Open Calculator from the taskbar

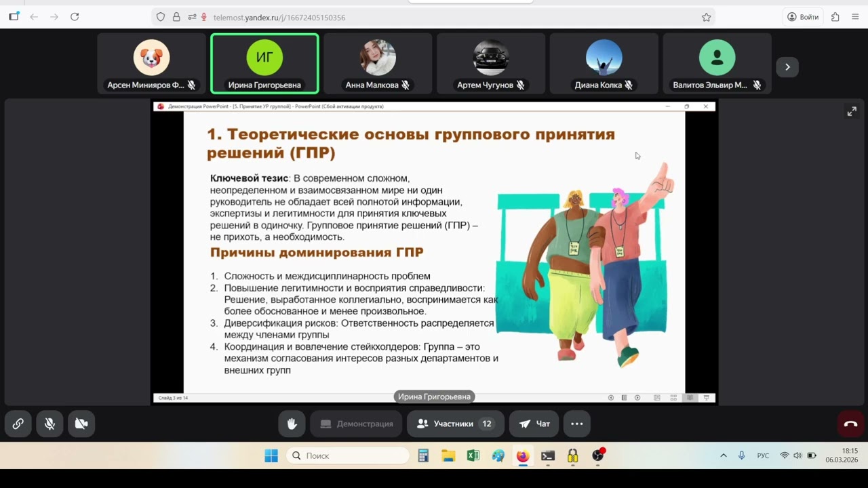[x=424, y=455]
